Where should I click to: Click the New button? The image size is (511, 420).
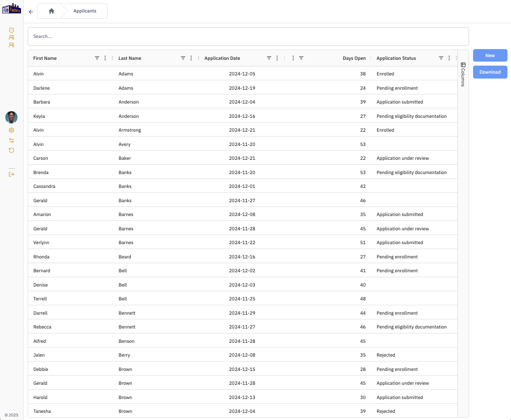490,55
